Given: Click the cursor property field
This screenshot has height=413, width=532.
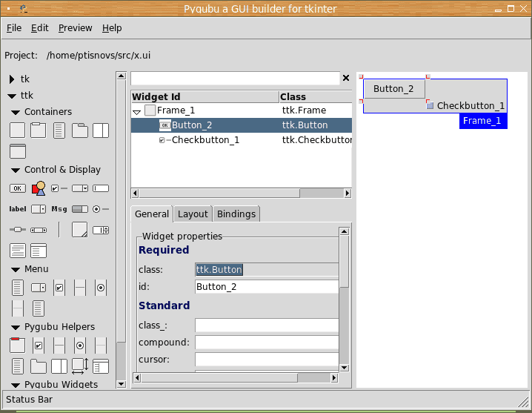Looking at the screenshot, I should tap(267, 360).
